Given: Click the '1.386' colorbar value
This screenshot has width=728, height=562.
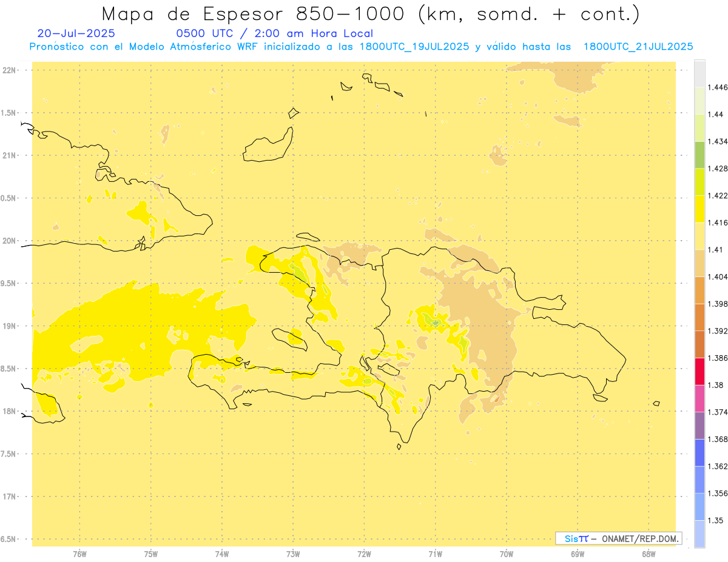Looking at the screenshot, I should click(717, 358).
